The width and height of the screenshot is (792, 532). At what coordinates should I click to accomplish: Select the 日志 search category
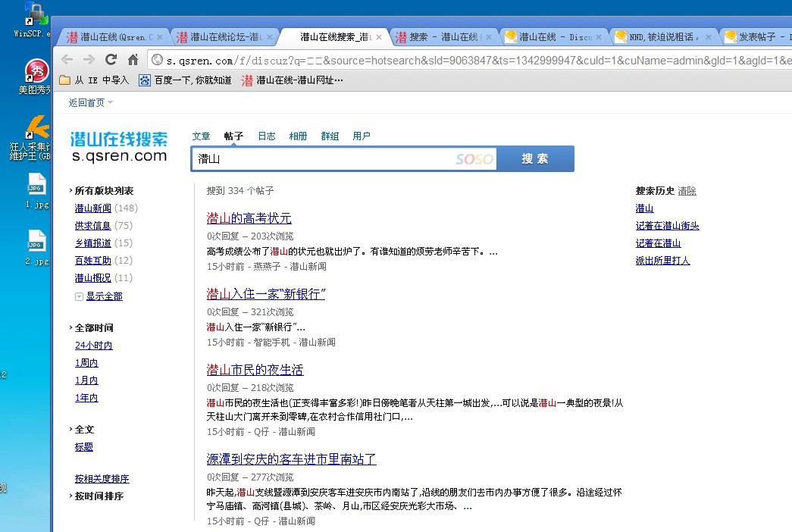click(267, 136)
